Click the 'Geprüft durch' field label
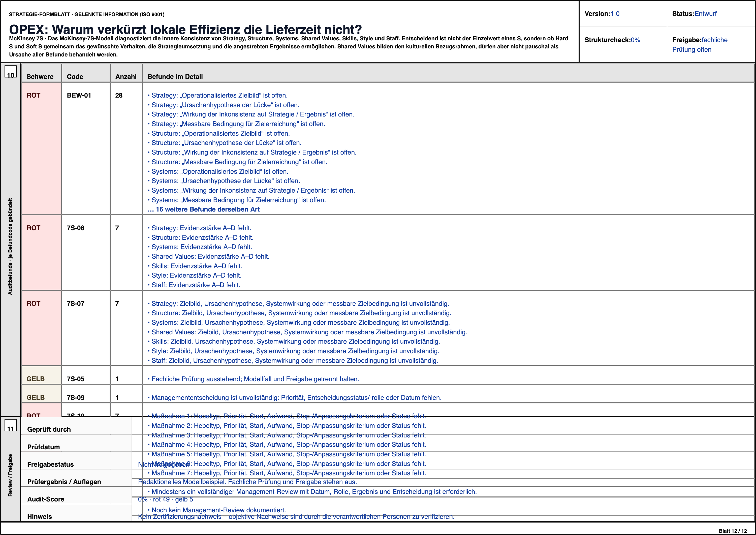The height and width of the screenshot is (535, 756). coord(49,429)
